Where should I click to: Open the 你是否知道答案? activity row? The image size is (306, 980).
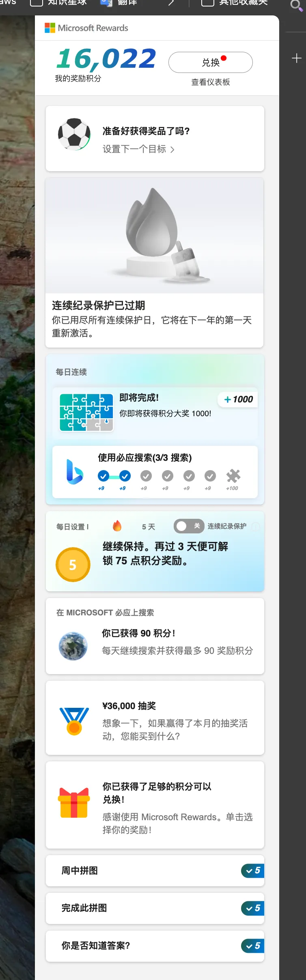tap(155, 946)
